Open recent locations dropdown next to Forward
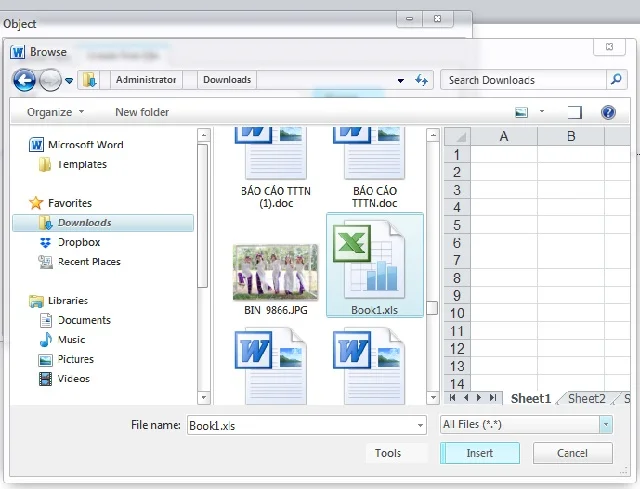Screen dimensions: 640x489 [x=69, y=80]
